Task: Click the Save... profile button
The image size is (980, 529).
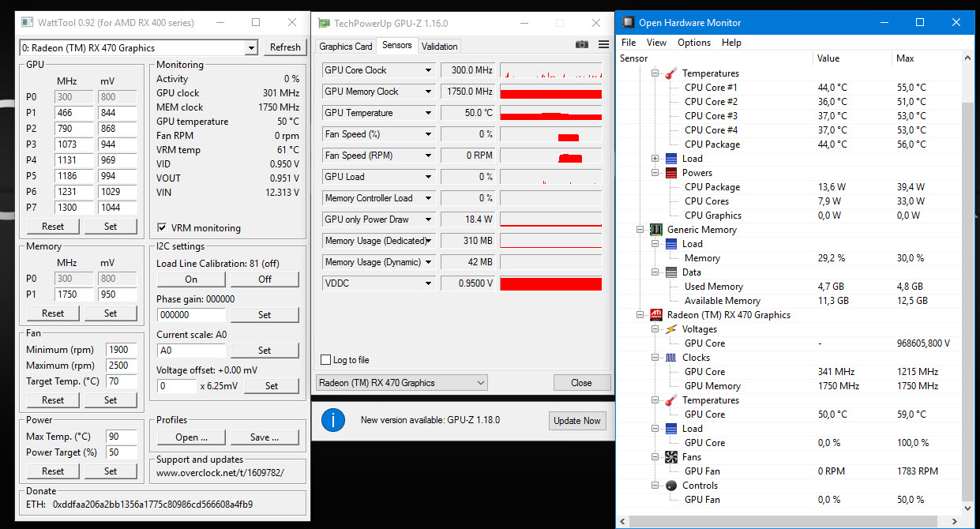Action: click(x=265, y=437)
